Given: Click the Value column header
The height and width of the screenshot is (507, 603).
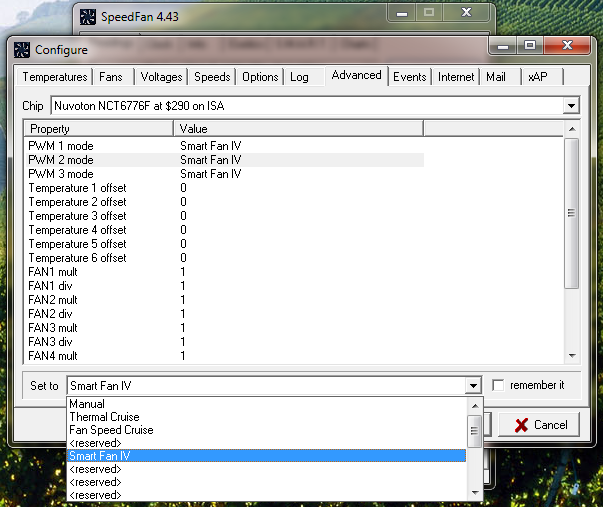Looking at the screenshot, I should point(298,128).
